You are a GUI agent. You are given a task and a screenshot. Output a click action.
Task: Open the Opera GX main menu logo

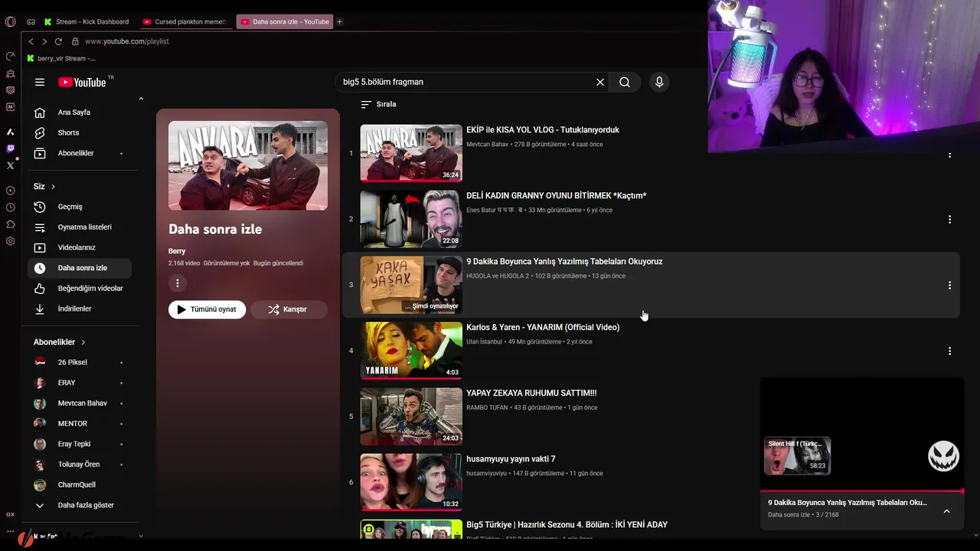[10, 21]
